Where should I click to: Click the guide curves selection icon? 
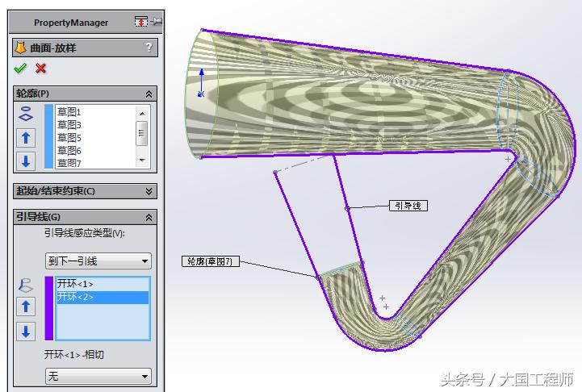tap(26, 286)
